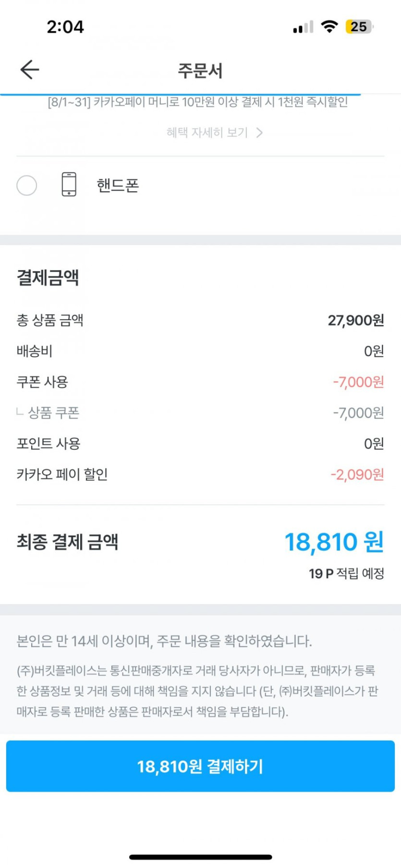Tap the Wi-Fi status icon
The image size is (401, 868).
point(329,26)
